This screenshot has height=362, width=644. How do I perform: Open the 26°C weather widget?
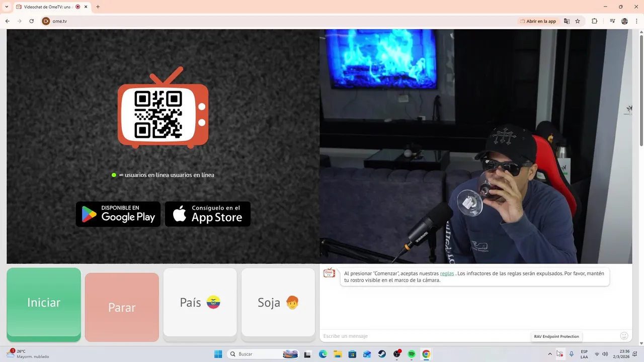28,354
